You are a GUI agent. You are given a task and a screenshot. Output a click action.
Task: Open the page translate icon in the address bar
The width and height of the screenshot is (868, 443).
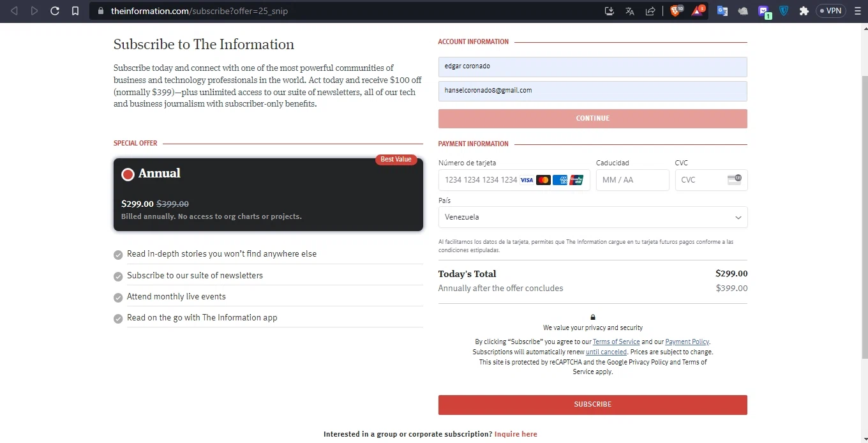(x=630, y=11)
